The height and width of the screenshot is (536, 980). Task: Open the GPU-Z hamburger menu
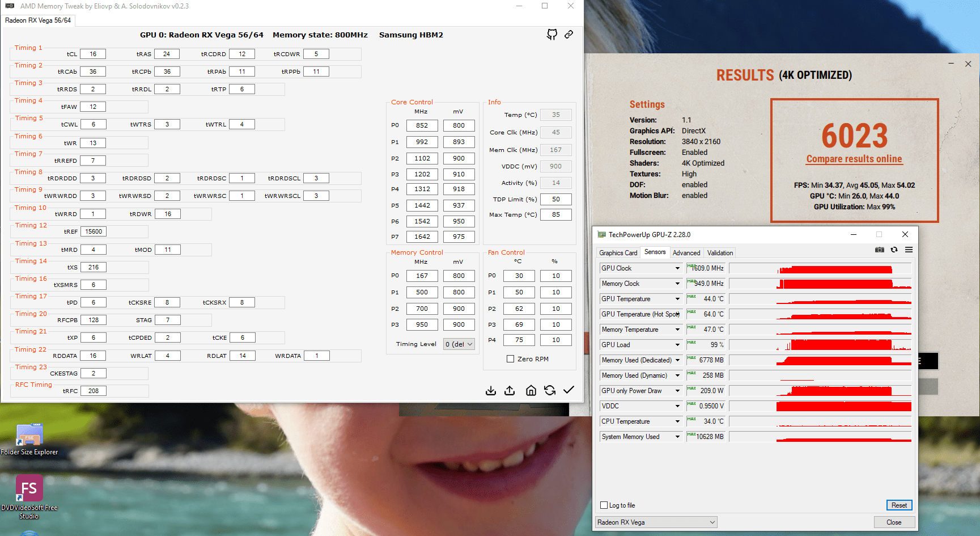coord(909,250)
